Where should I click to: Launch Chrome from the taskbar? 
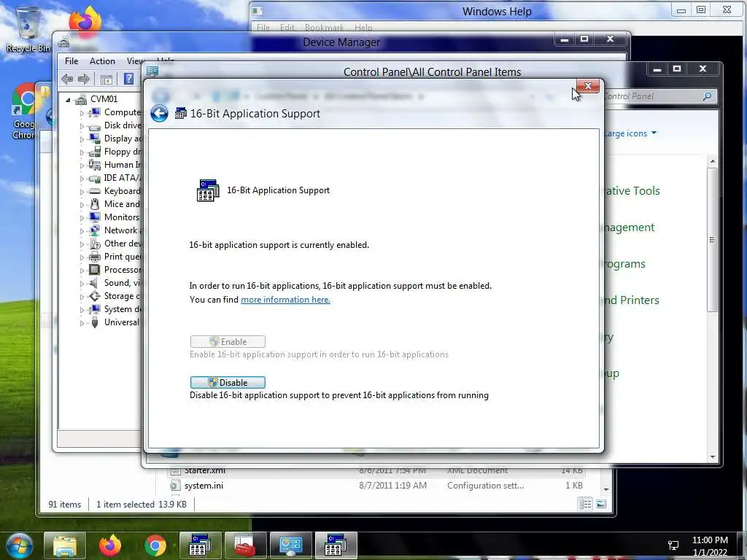pyautogui.click(x=155, y=545)
